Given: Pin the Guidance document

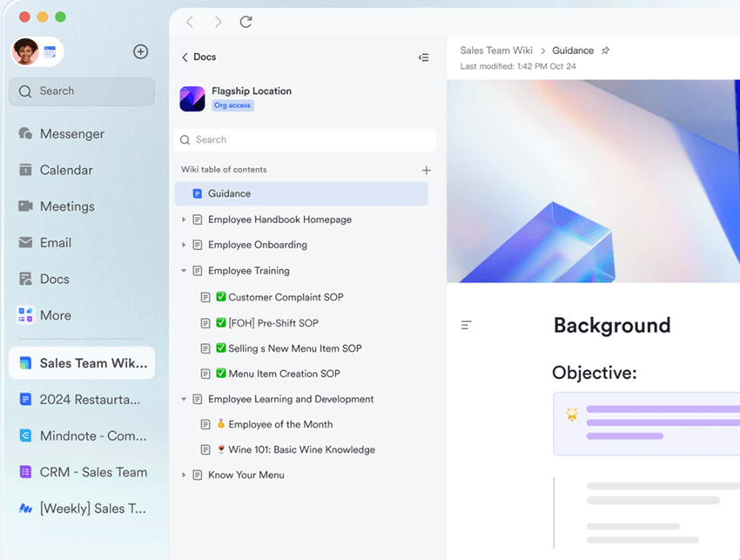Looking at the screenshot, I should click(606, 51).
